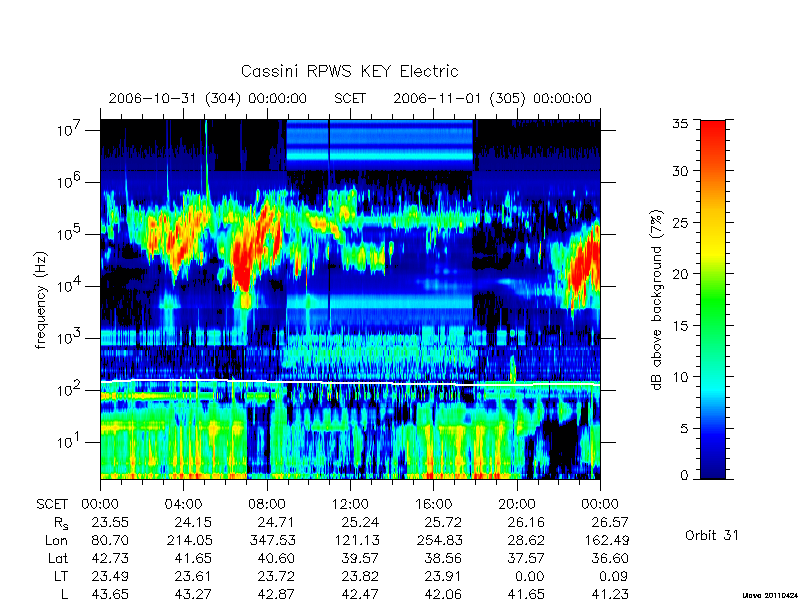Viewport: 800px width, 600px height.
Task: Click the L row label
Action: coord(64,593)
